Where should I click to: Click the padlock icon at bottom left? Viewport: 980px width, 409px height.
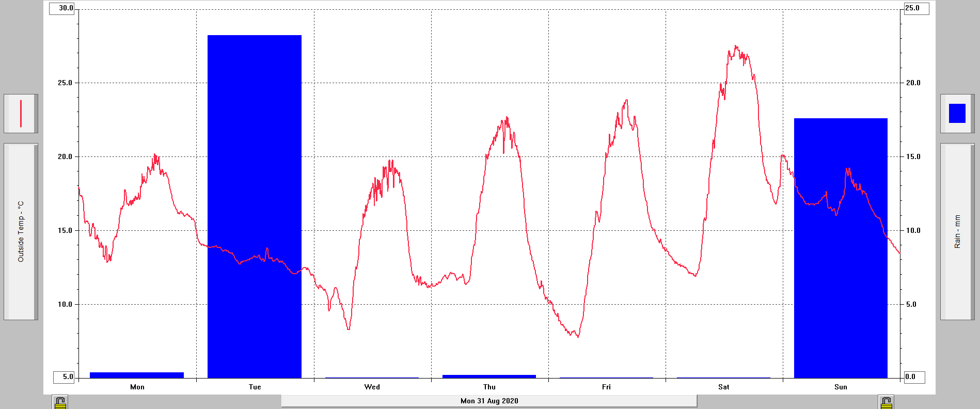(60, 402)
